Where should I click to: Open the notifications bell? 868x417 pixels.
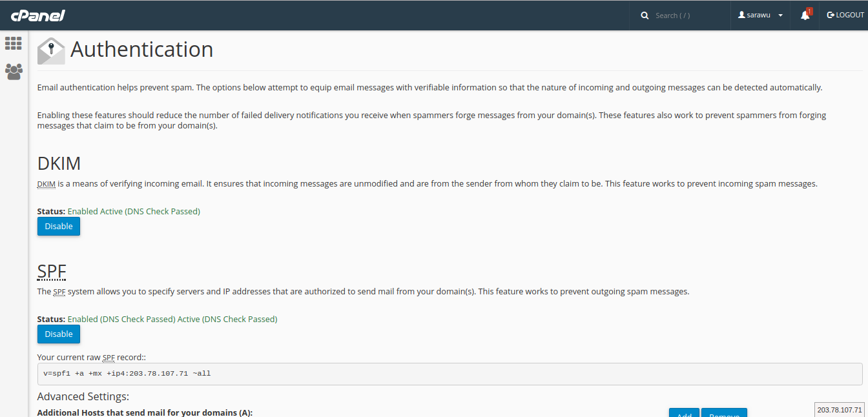[x=805, y=15]
